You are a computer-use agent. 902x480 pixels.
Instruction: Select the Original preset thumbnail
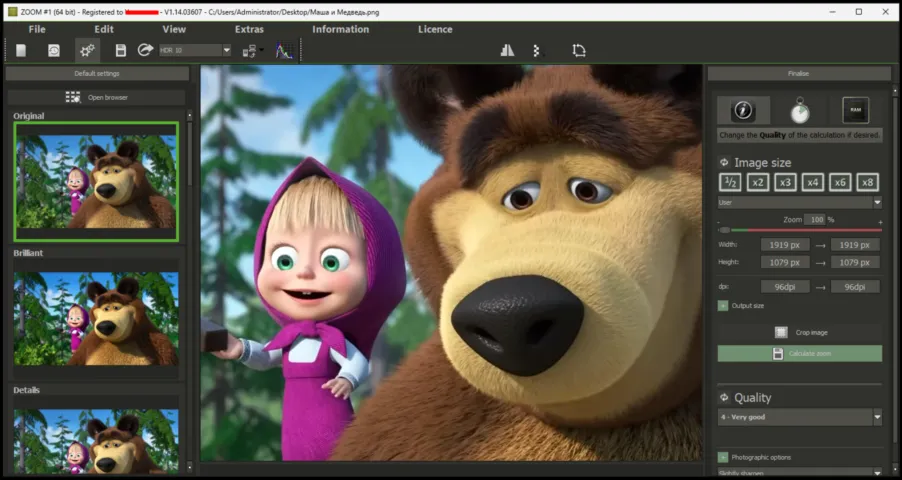pos(96,181)
